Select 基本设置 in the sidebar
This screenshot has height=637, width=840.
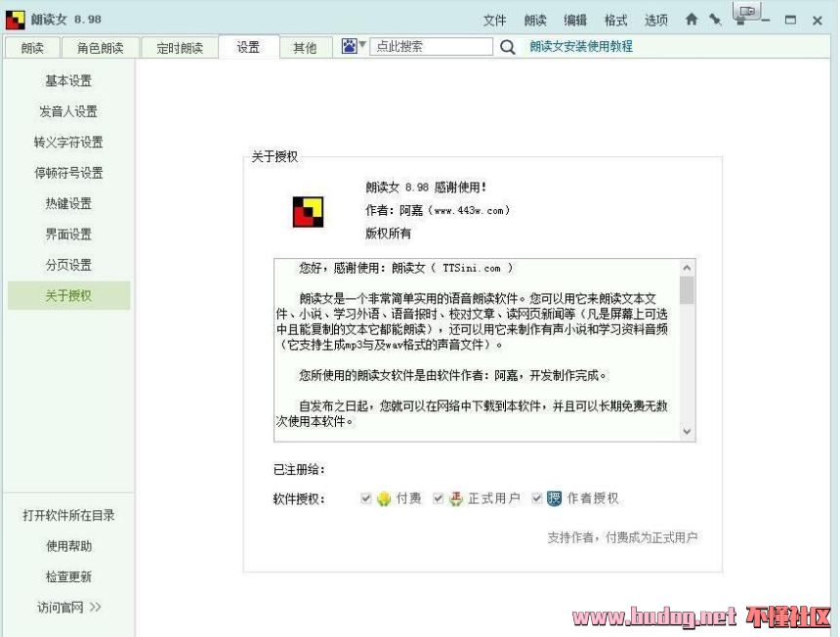[68, 81]
